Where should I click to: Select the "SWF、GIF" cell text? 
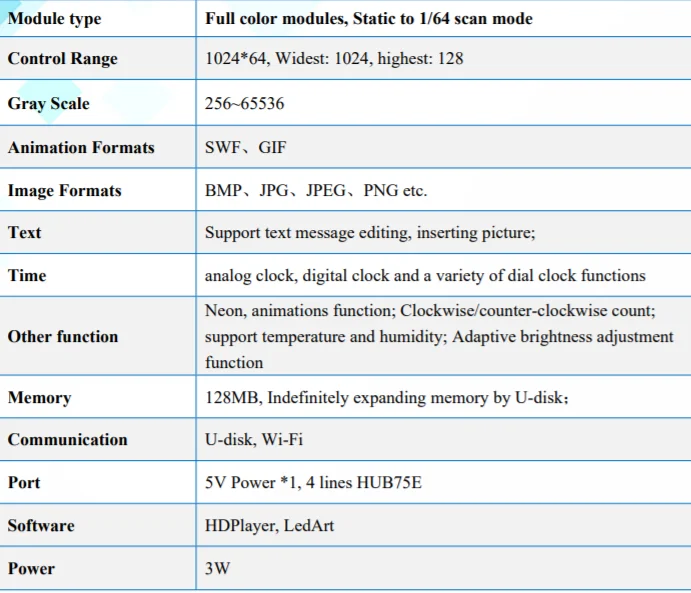245,148
